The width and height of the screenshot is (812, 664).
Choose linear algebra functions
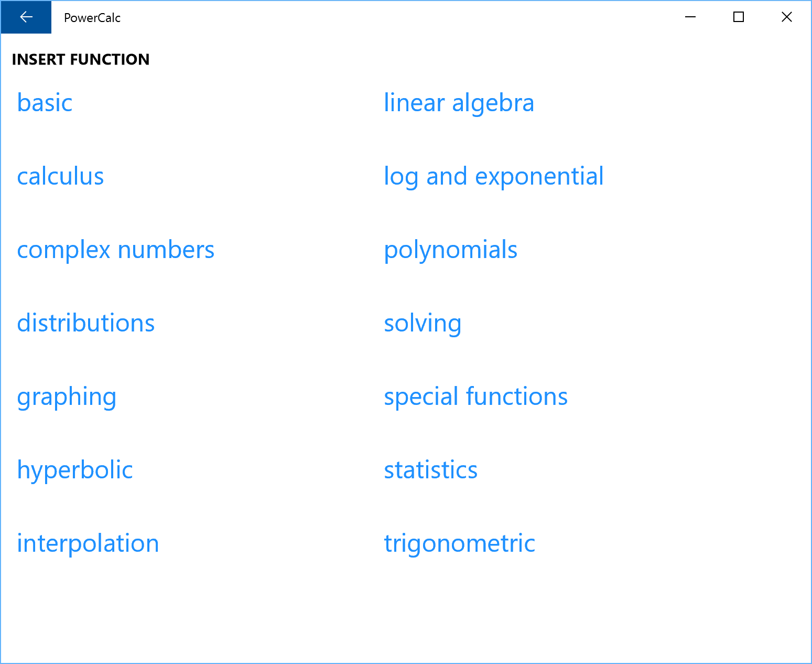459,103
